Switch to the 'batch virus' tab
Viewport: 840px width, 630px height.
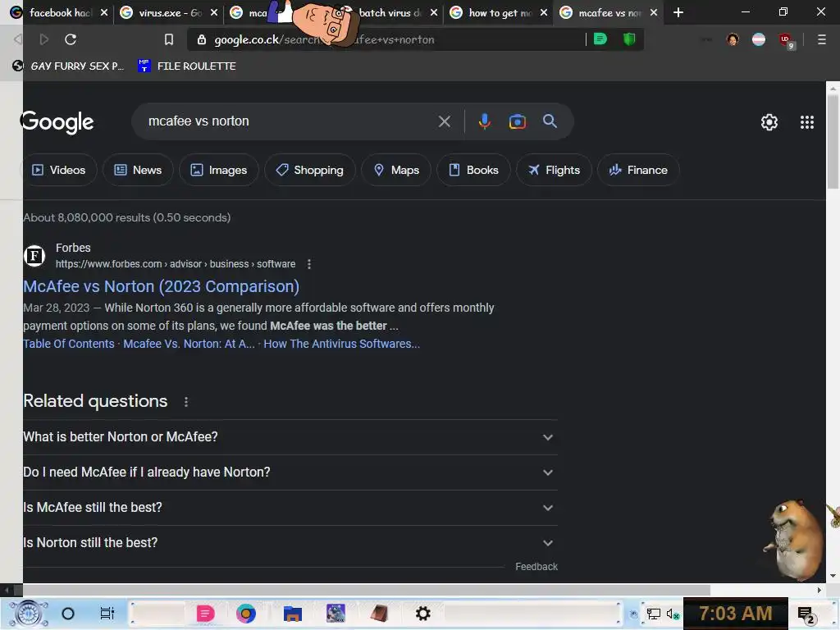391,12
